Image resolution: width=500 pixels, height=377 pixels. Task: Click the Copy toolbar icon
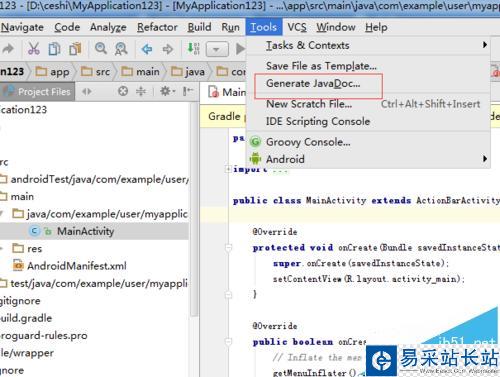click(54, 49)
